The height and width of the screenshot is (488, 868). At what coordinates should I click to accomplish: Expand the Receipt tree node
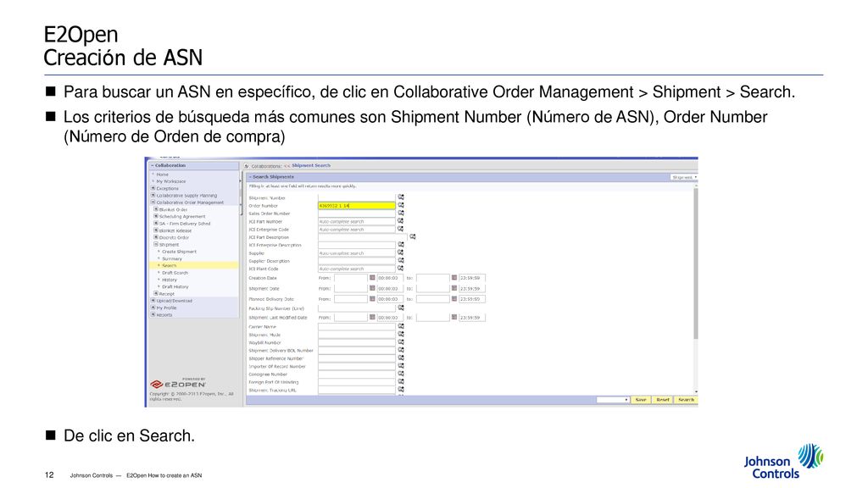[156, 293]
